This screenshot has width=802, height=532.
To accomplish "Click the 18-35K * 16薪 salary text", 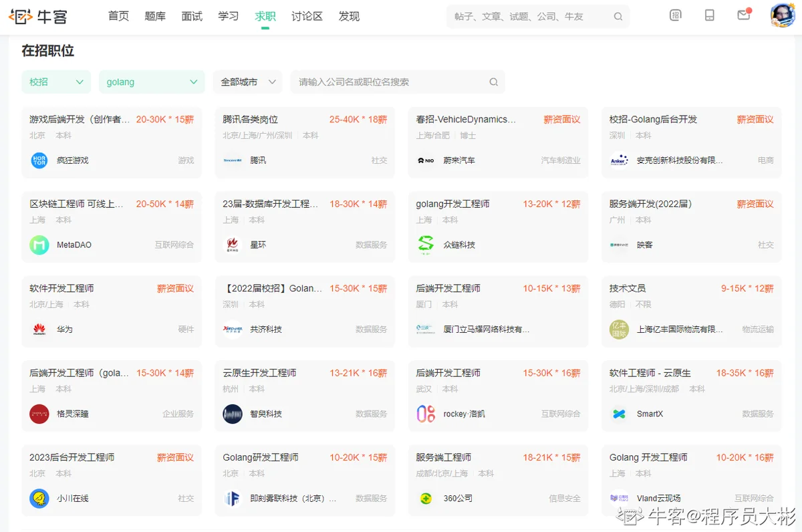I will 745,373.
